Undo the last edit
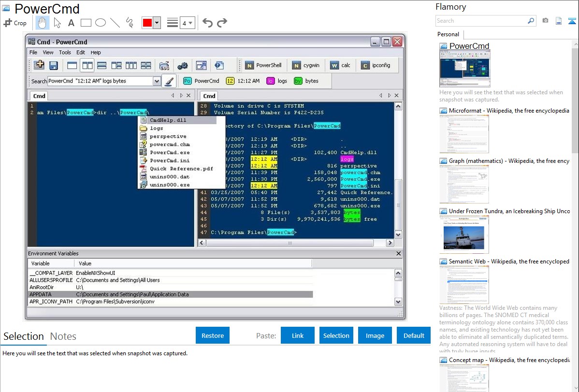The width and height of the screenshot is (579, 392). coord(207,23)
